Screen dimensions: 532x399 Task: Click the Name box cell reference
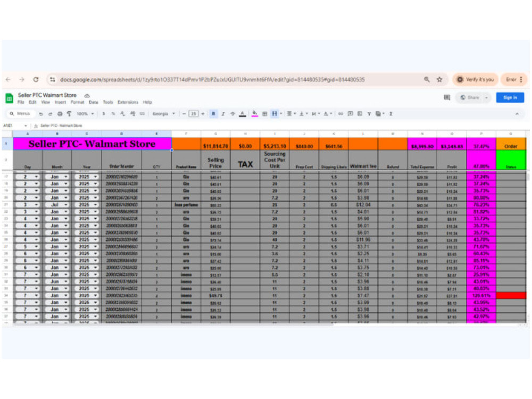click(x=15, y=126)
